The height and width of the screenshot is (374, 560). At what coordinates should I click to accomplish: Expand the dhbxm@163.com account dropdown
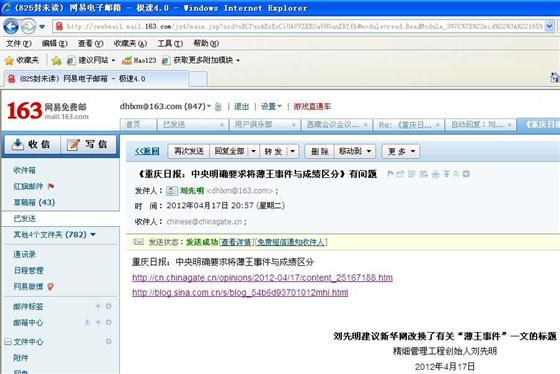[x=209, y=106]
